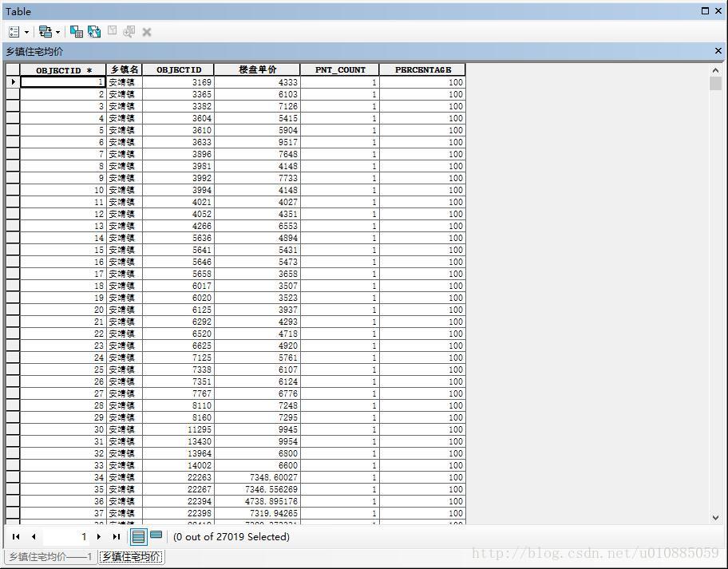Click the scrollbar up arrow

715,70
